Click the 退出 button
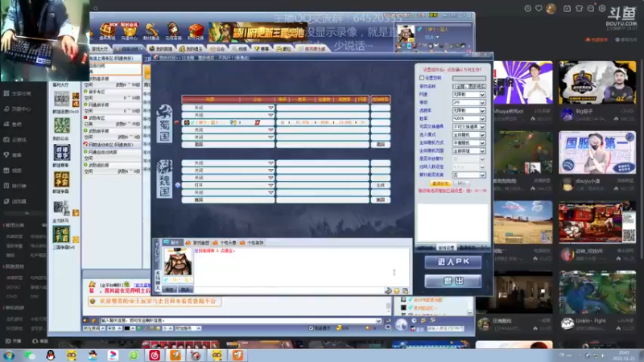The width and height of the screenshot is (644, 362). (453, 281)
